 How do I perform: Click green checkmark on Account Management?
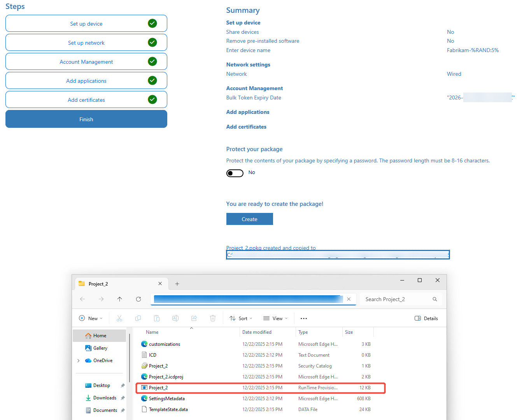152,61
